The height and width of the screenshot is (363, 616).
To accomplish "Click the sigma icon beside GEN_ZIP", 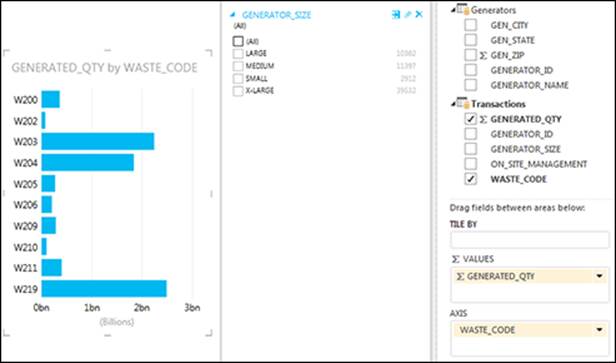I will (483, 55).
